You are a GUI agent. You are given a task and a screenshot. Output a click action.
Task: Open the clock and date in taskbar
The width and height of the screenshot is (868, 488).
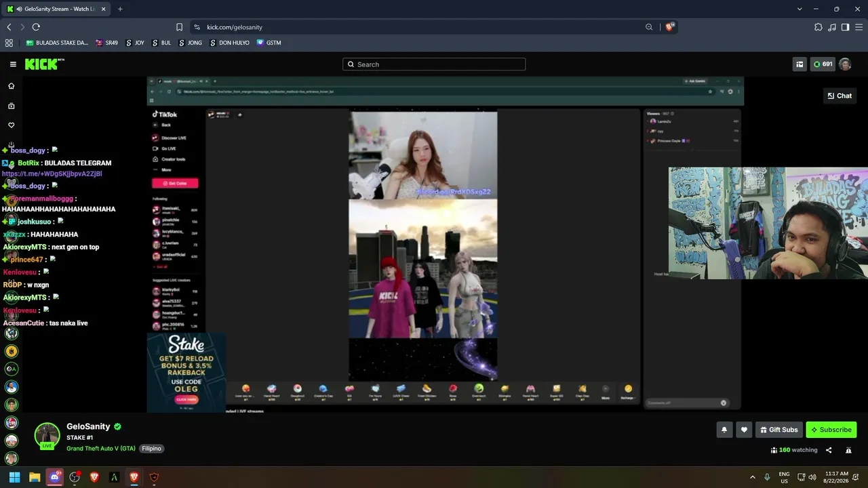point(837,477)
